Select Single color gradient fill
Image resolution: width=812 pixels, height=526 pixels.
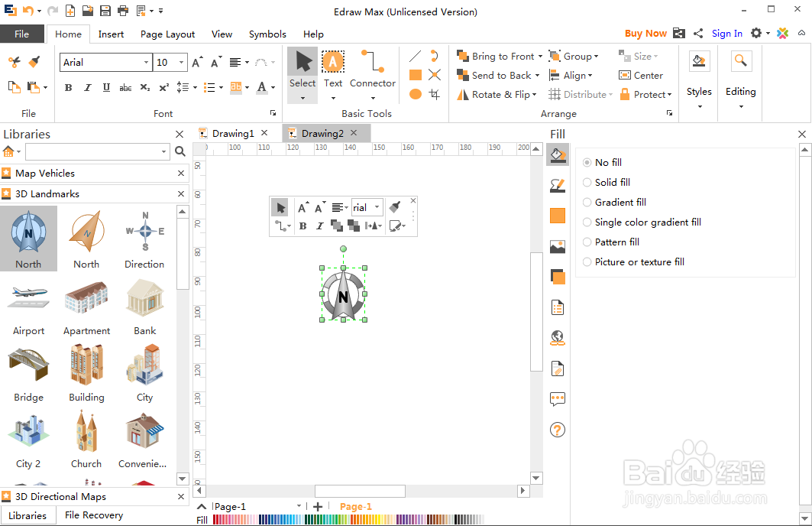(x=642, y=222)
